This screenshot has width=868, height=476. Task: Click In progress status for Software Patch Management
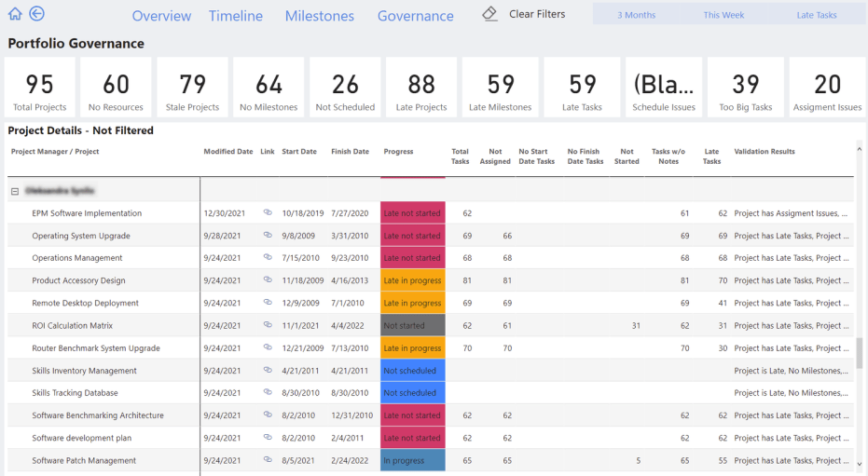[412, 460]
